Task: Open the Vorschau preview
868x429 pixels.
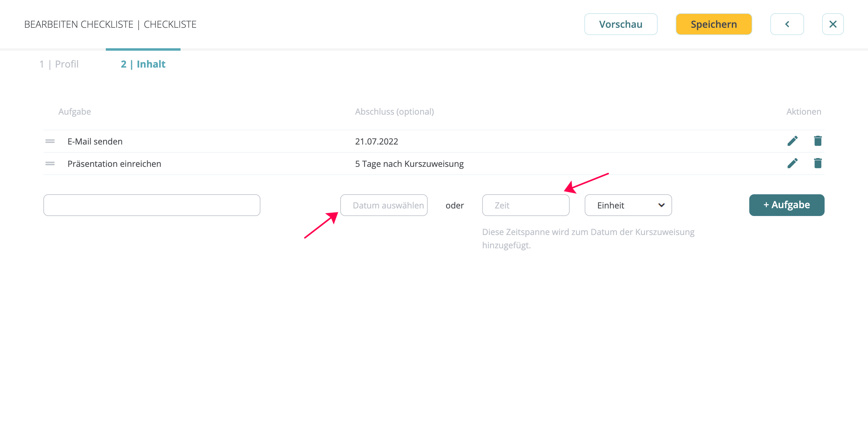Action: (621, 24)
